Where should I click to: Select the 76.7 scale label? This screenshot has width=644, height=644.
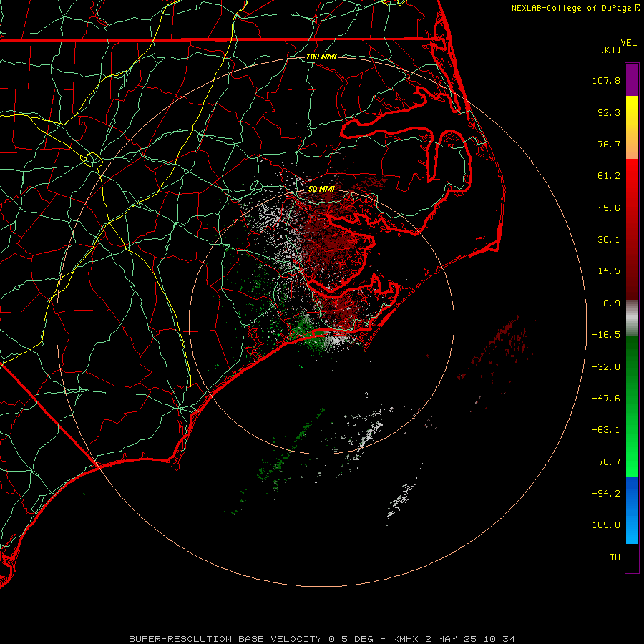pyautogui.click(x=609, y=144)
